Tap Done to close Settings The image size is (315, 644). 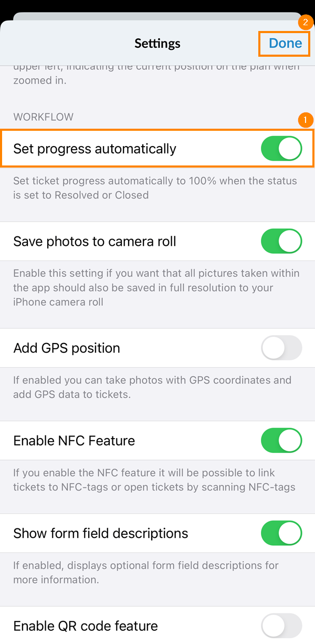pos(286,43)
